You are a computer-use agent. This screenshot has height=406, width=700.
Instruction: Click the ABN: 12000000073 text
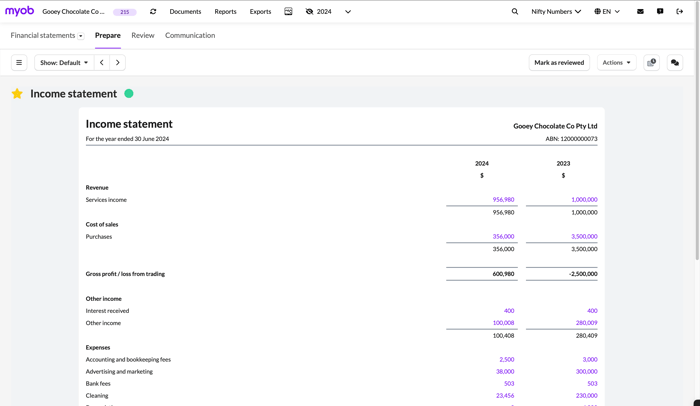point(571,139)
